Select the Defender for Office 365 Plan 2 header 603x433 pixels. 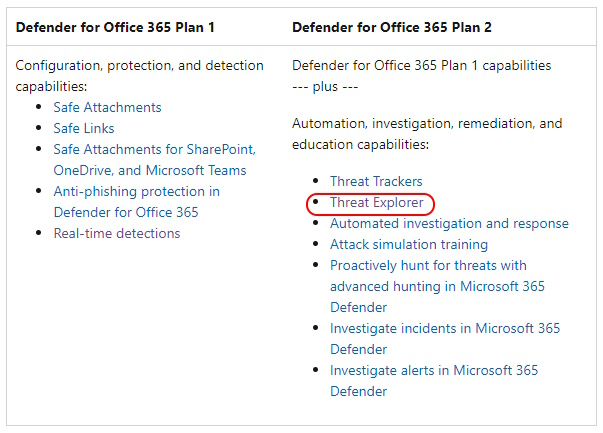[x=392, y=27]
